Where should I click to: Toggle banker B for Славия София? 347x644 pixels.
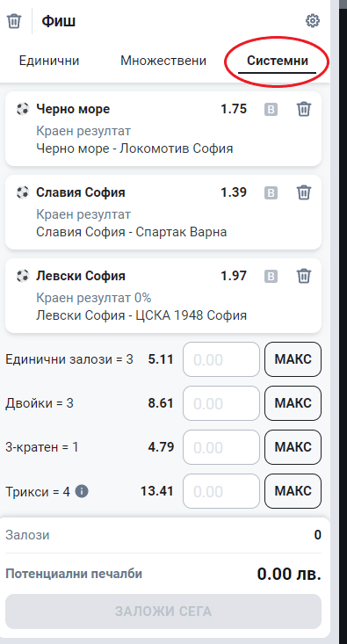click(x=271, y=193)
